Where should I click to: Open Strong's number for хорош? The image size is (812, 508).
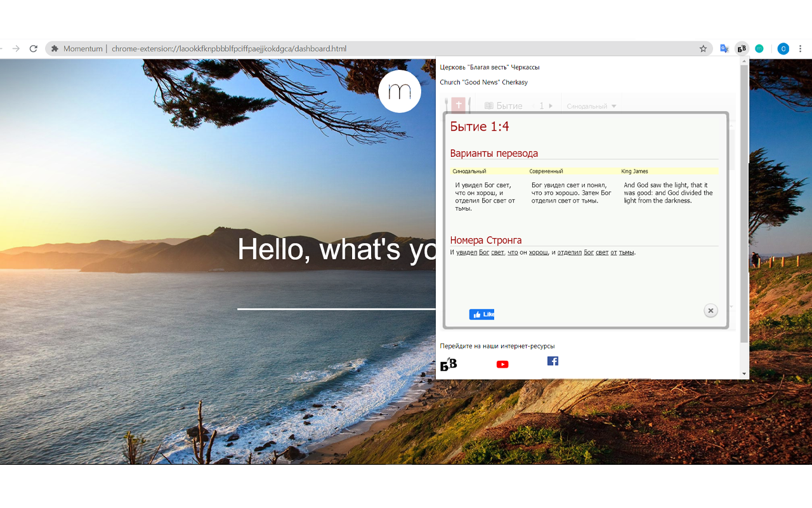tap(539, 252)
